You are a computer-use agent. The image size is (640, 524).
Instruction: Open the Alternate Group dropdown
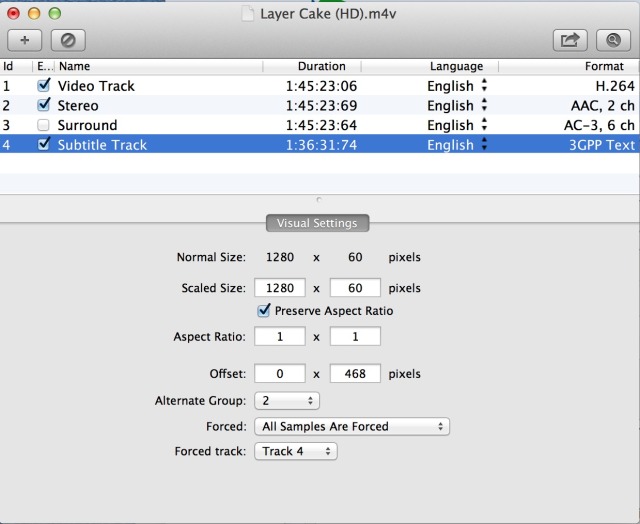tap(287, 401)
